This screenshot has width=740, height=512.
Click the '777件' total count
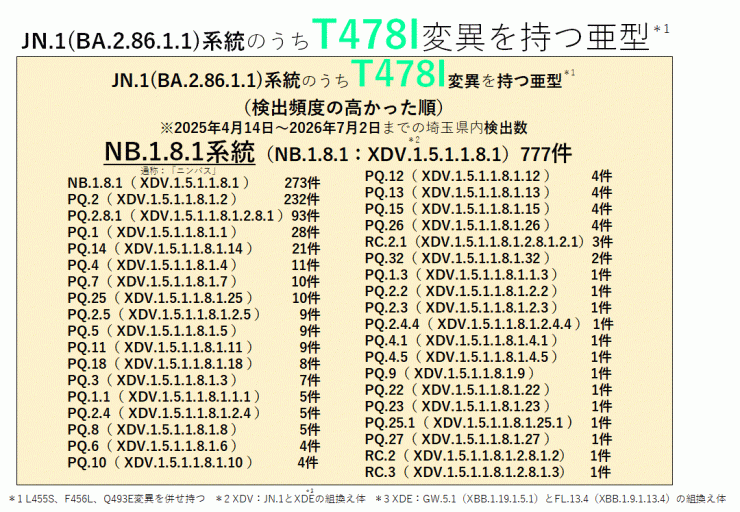(x=546, y=154)
